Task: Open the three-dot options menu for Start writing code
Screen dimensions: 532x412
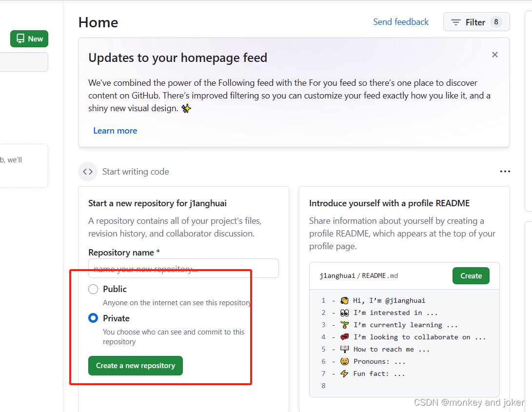Action: click(505, 172)
